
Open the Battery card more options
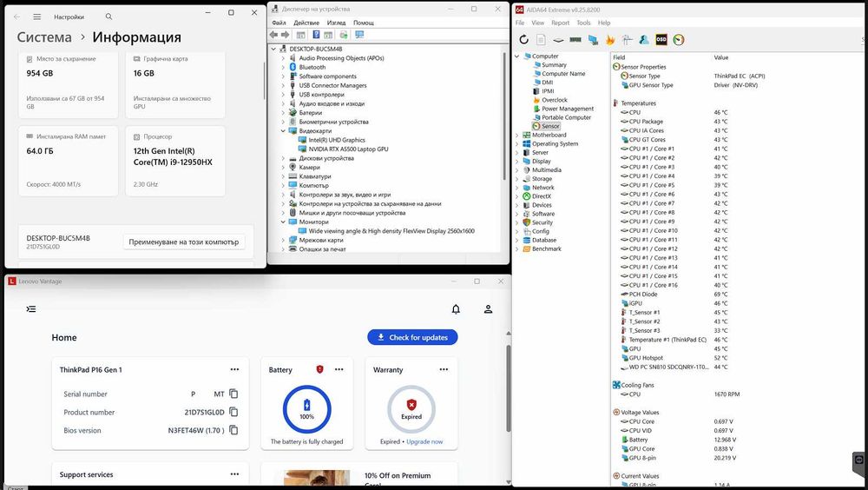tap(339, 369)
